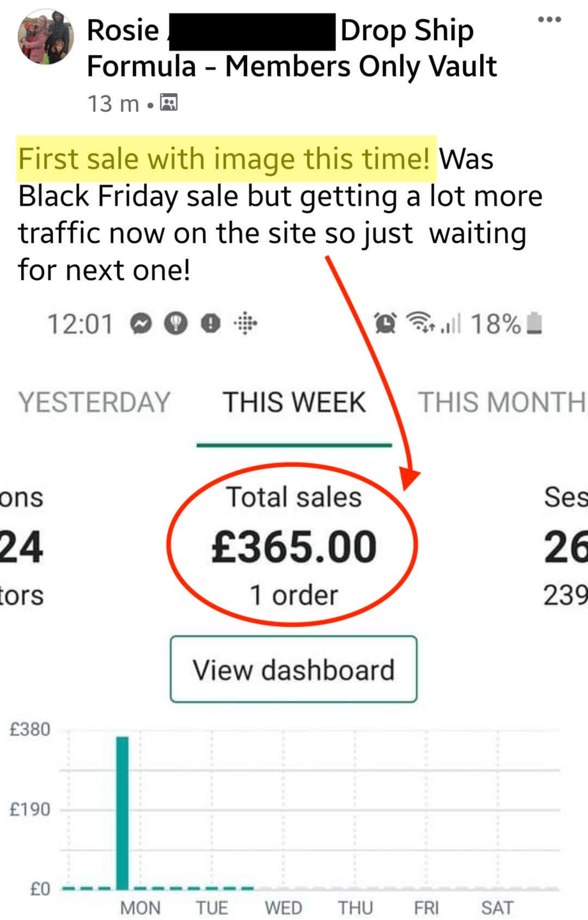Tap the Total sales £365.00 card
This screenshot has height=920, width=588.
[x=294, y=545]
